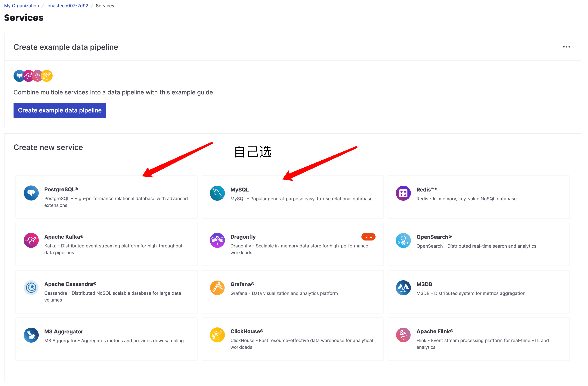Click M3DB metrics aggregation description

point(471,293)
